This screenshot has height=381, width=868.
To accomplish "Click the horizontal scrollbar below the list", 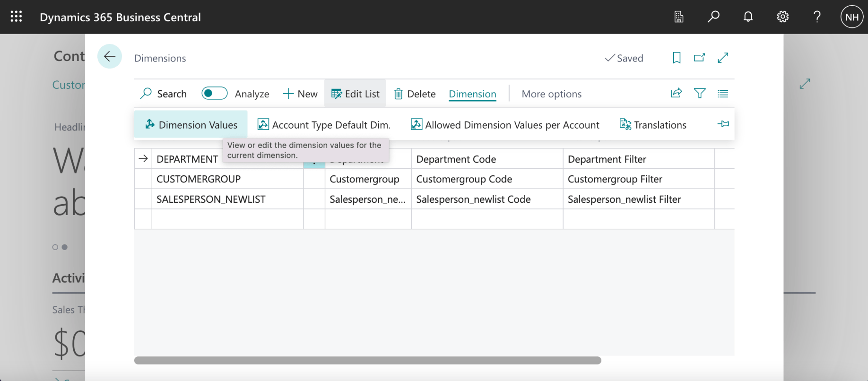I will point(367,361).
